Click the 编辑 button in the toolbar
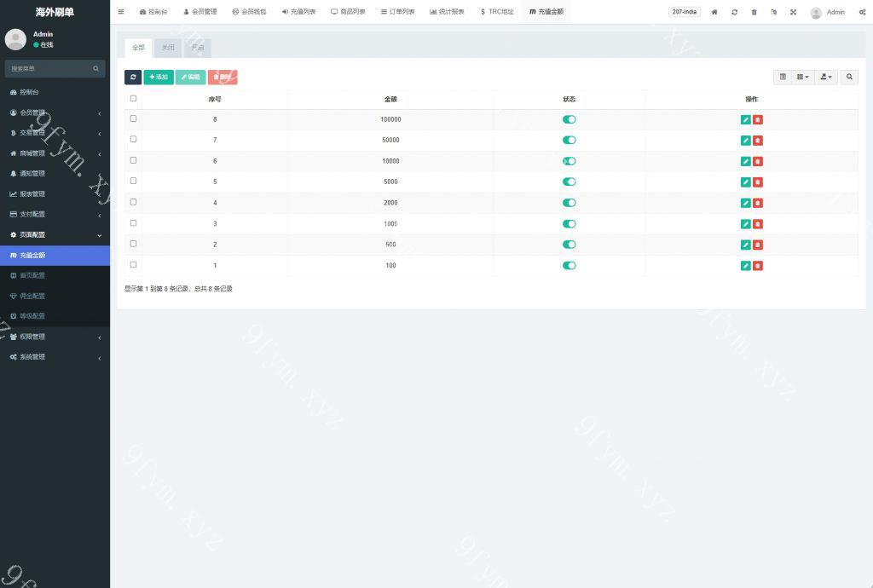This screenshot has width=873, height=588. pyautogui.click(x=190, y=78)
